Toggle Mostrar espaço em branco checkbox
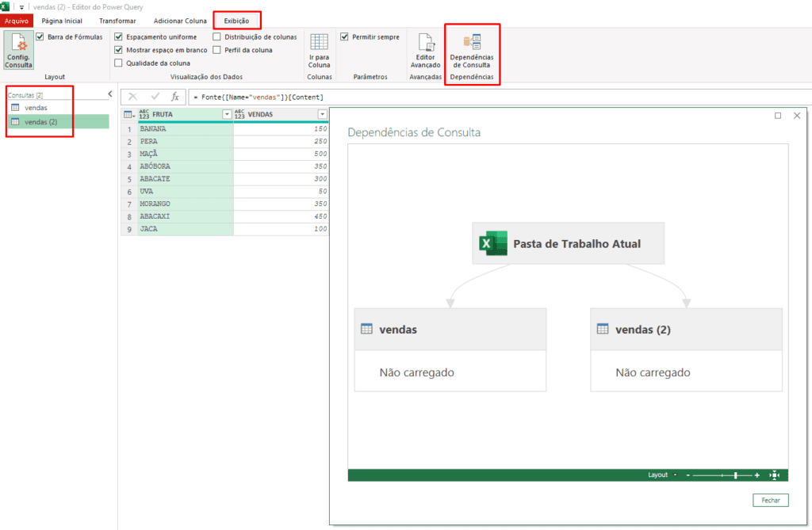Image resolution: width=812 pixels, height=530 pixels. (x=119, y=50)
